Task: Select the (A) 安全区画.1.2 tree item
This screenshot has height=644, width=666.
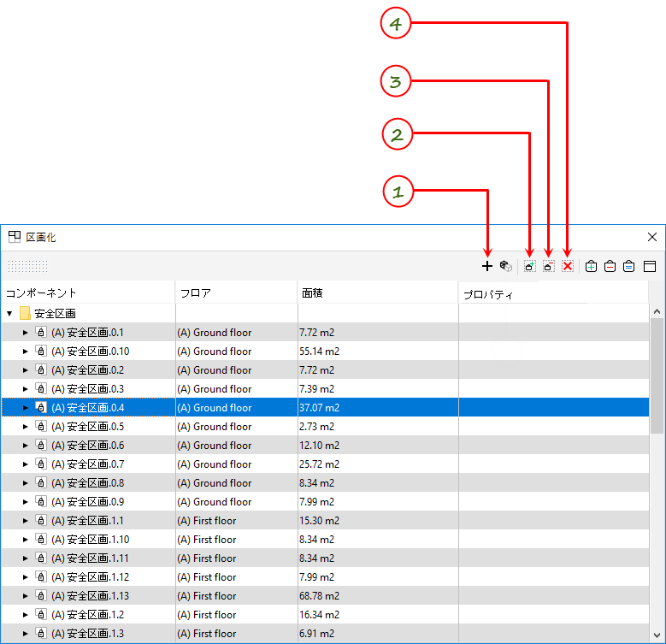Action: (87, 615)
